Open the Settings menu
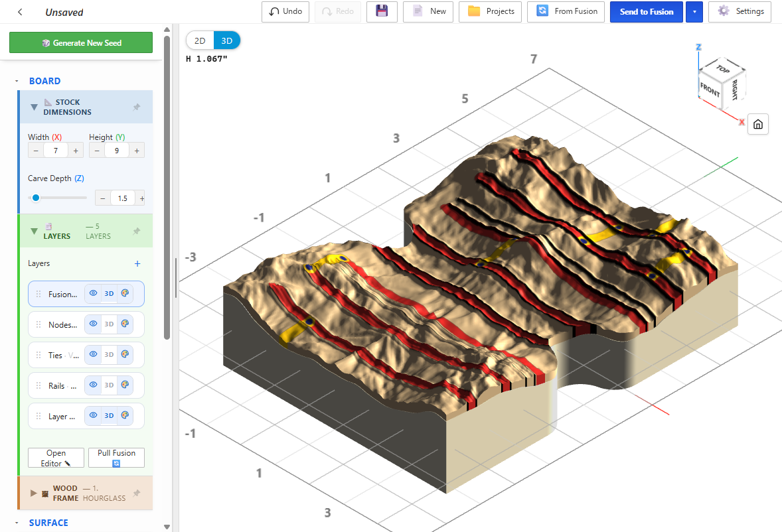 point(740,11)
